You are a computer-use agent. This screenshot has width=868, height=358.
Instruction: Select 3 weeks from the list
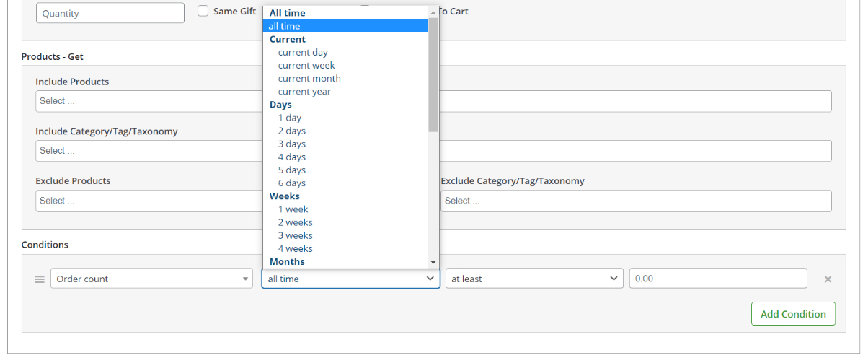pos(345,235)
